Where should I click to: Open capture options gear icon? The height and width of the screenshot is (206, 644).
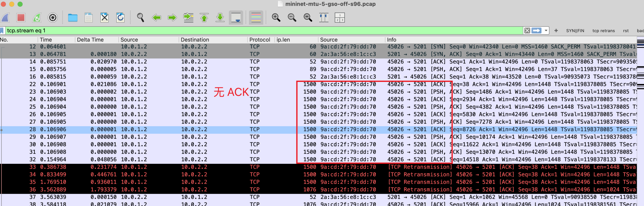tap(53, 18)
